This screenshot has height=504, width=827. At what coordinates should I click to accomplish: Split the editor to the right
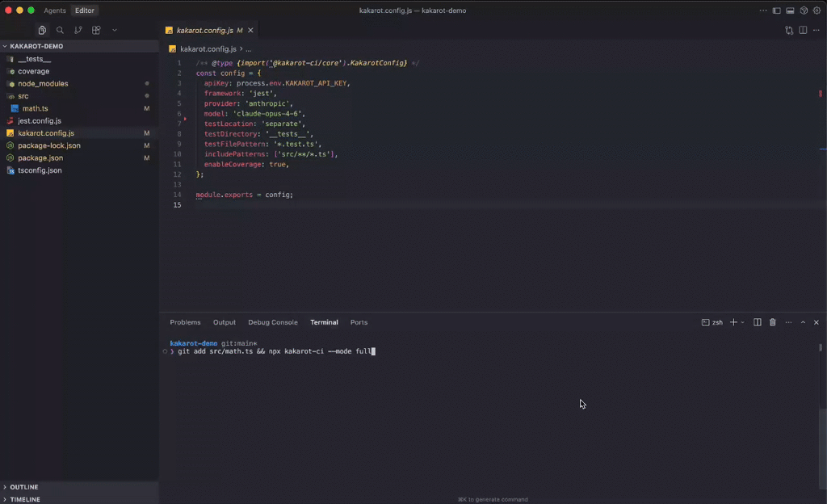click(x=803, y=30)
